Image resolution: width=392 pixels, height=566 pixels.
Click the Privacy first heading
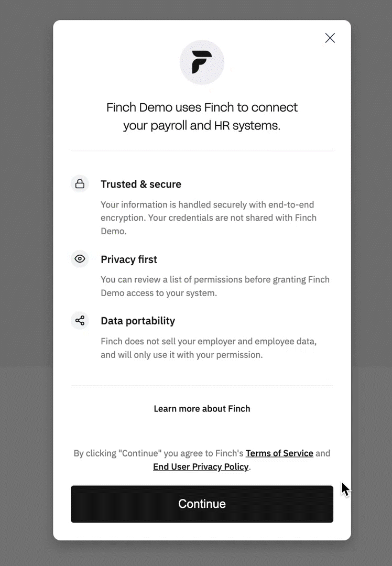[x=129, y=259]
